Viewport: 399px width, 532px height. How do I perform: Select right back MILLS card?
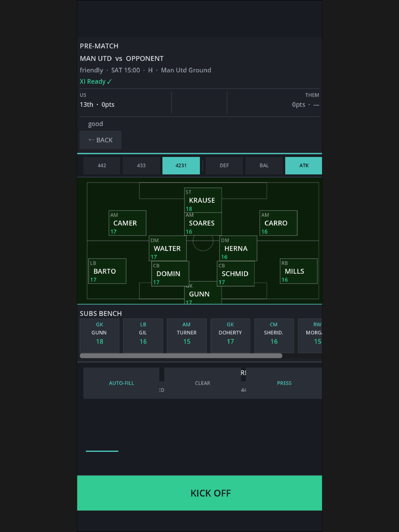pos(299,271)
